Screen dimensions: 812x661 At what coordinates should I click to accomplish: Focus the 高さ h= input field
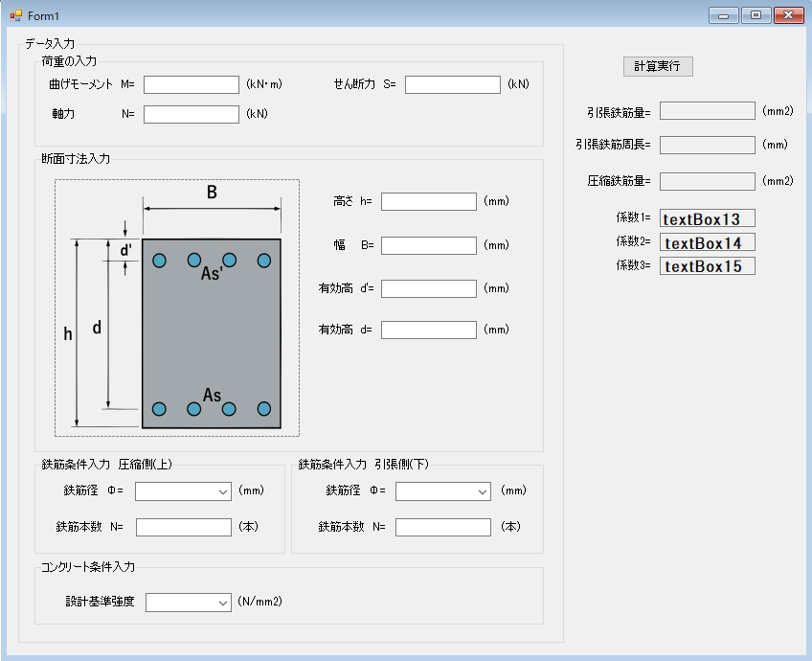coord(429,201)
